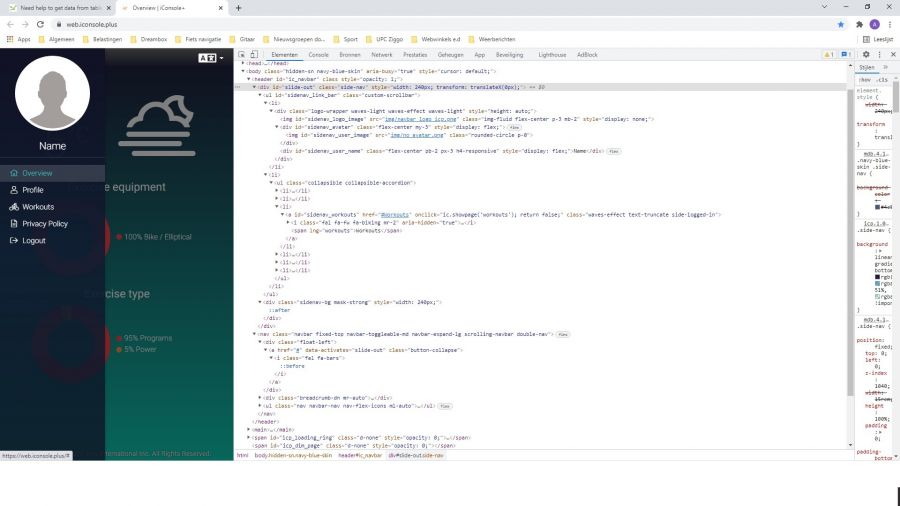
Task: Switch to the Prestaties tab in DevTools
Action: [x=415, y=55]
